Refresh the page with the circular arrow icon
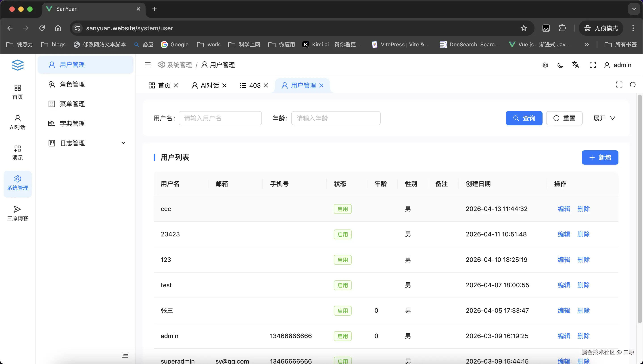This screenshot has height=364, width=643. click(x=633, y=85)
